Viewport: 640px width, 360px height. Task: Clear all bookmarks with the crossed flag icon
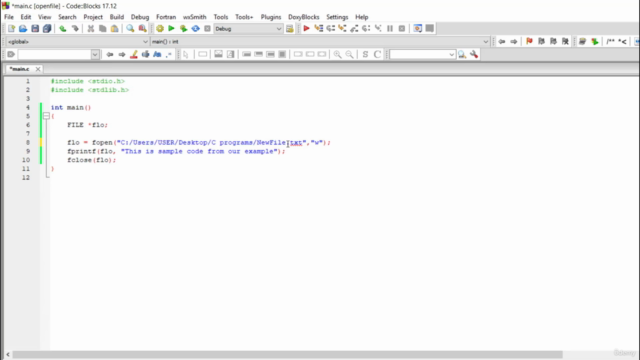(565, 42)
